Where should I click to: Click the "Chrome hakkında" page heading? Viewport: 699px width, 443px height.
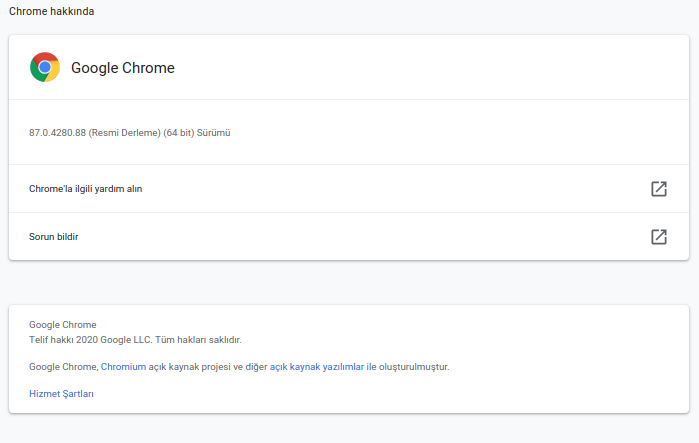(52, 11)
